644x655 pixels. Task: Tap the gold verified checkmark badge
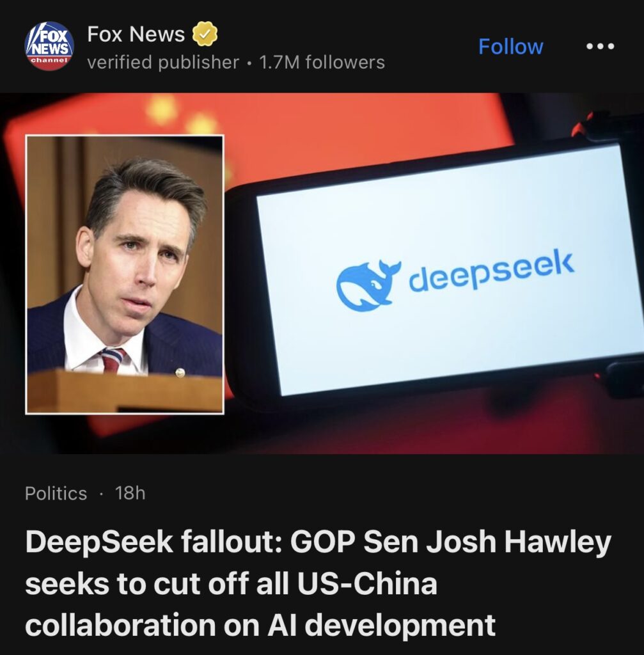click(205, 34)
